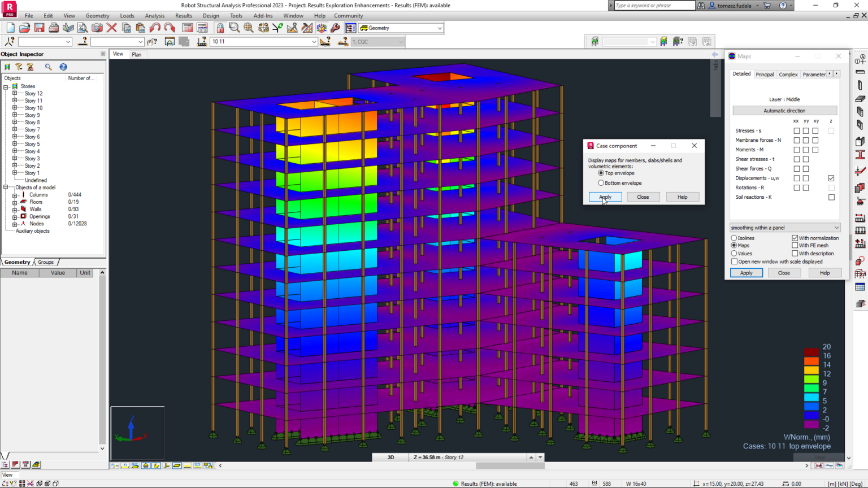This screenshot has width=868, height=488.
Task: Open the Display layers icon near Geometry dropdown
Action: (x=350, y=28)
